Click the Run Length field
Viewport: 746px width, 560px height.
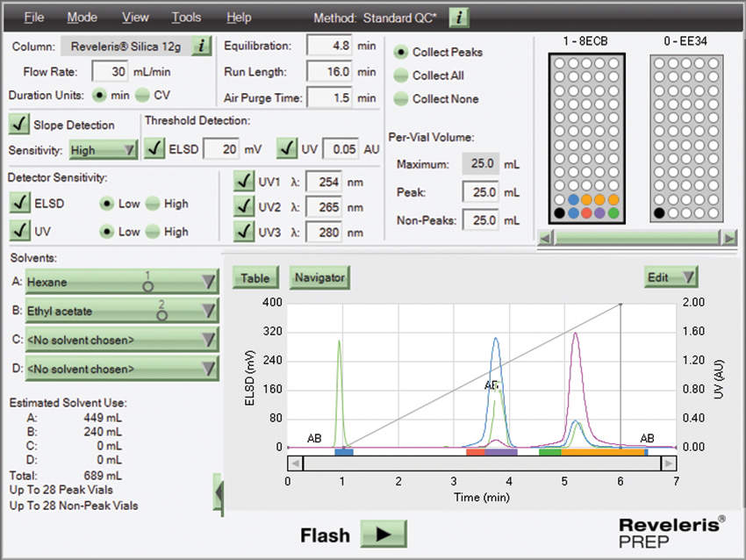329,72
